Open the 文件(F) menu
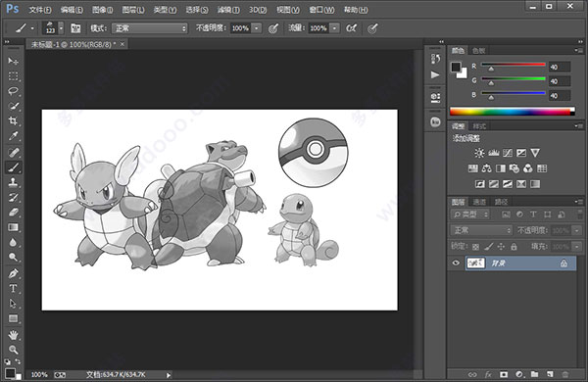The width and height of the screenshot is (588, 382). tap(40, 10)
